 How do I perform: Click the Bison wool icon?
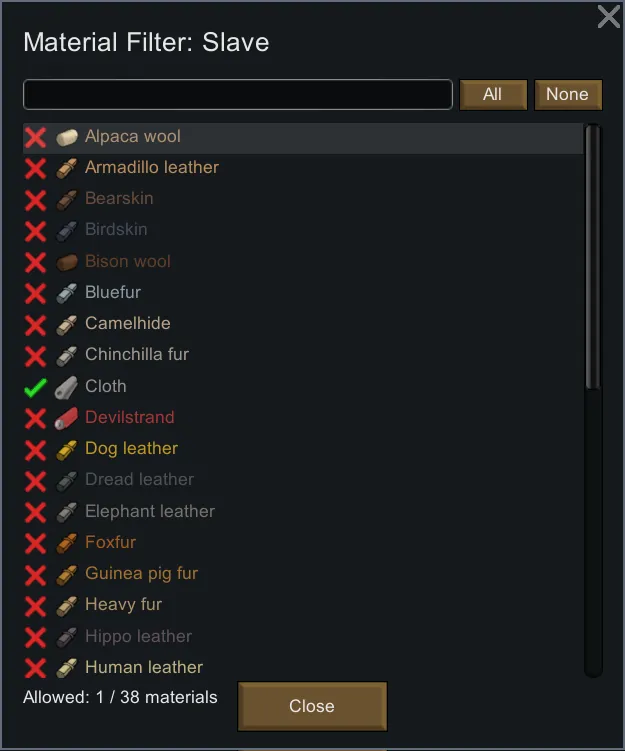[x=67, y=262]
